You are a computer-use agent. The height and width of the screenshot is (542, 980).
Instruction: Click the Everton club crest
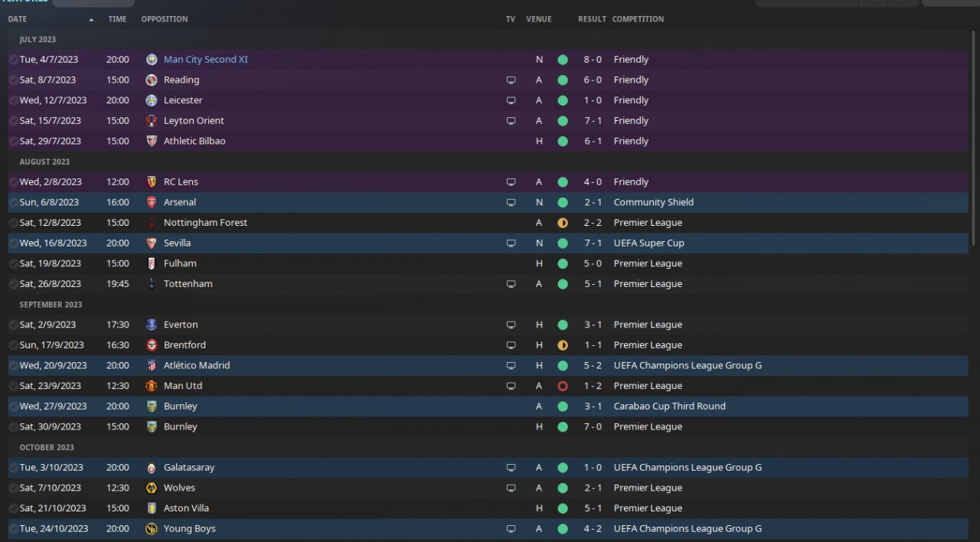click(x=152, y=325)
